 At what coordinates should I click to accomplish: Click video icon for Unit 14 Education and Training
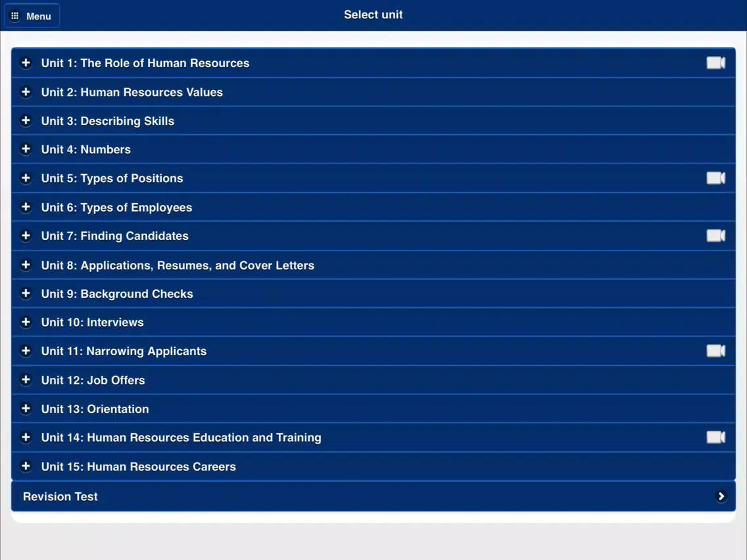pyautogui.click(x=715, y=437)
